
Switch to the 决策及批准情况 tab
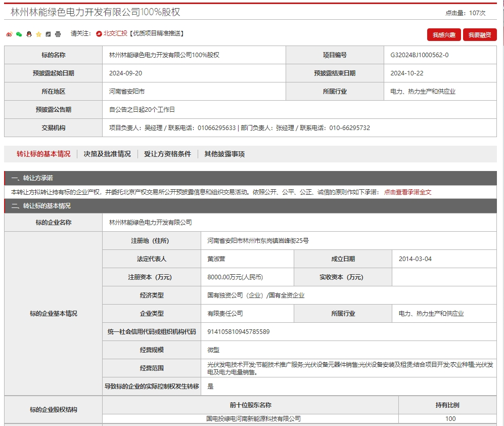click(x=107, y=154)
